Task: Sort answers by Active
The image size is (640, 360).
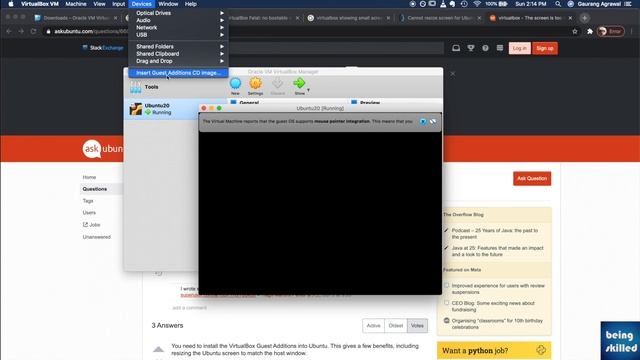Action: 373,326
